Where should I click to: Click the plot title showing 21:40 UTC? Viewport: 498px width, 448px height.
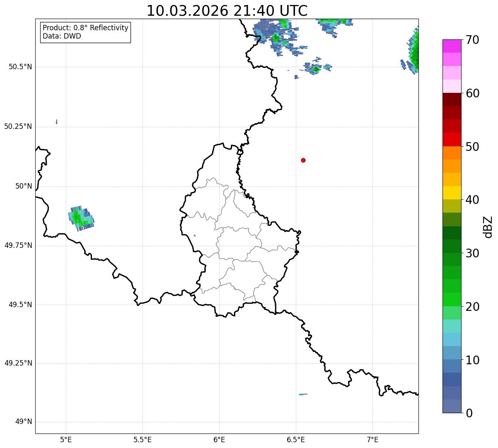(227, 11)
